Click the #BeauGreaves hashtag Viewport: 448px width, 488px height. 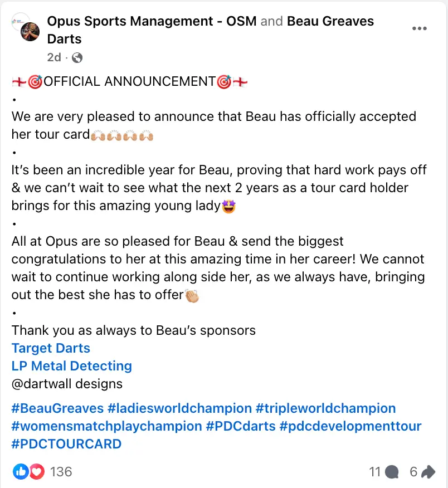58,408
